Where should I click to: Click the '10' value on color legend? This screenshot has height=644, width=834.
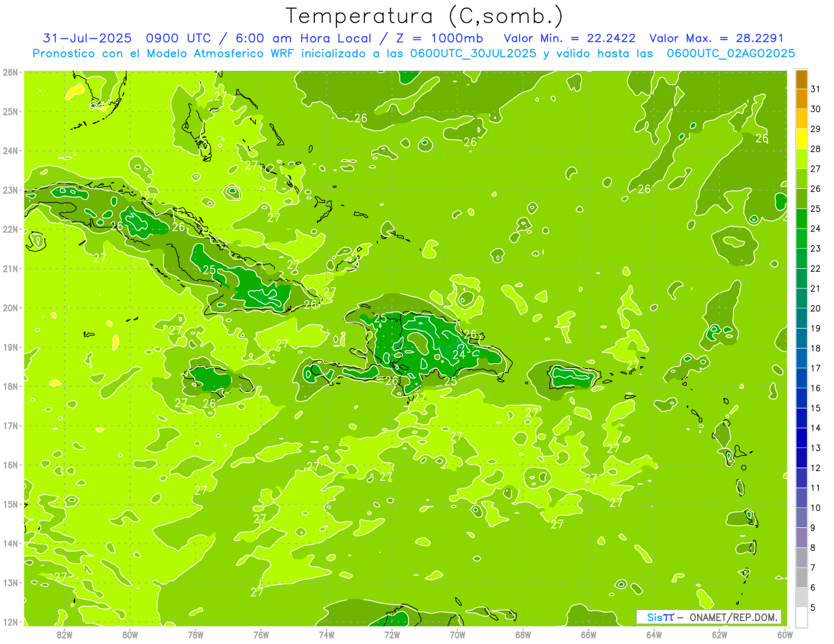click(815, 508)
